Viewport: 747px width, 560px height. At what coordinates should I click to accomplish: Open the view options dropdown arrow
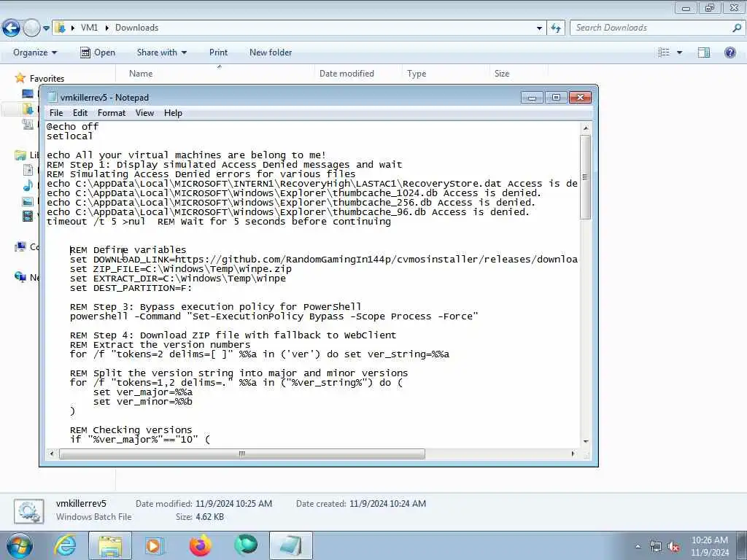679,52
